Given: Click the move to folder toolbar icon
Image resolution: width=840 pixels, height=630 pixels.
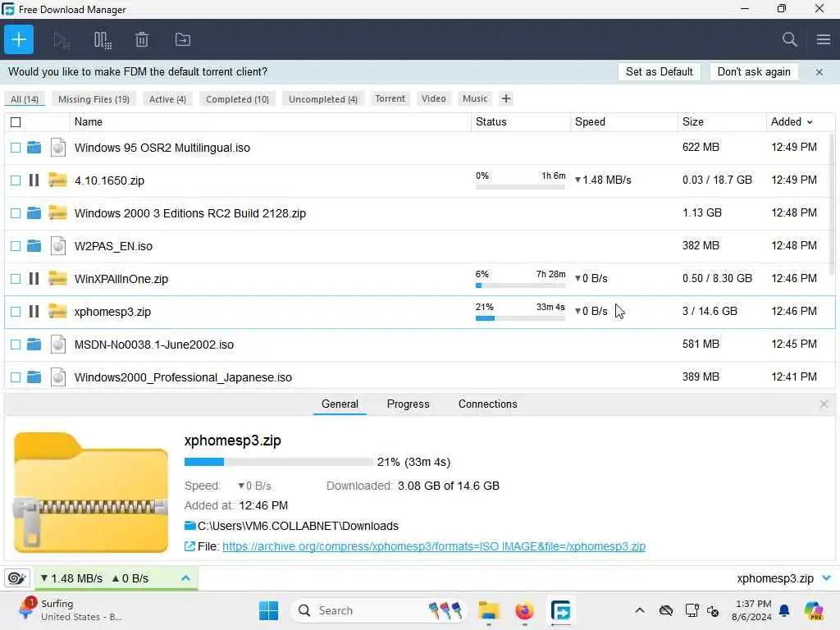Looking at the screenshot, I should coord(183,39).
